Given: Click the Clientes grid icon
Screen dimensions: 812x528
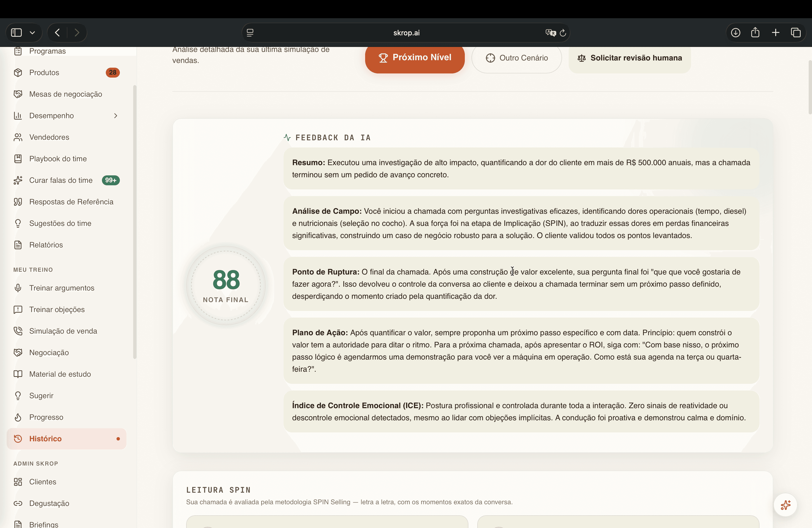Looking at the screenshot, I should point(18,482).
